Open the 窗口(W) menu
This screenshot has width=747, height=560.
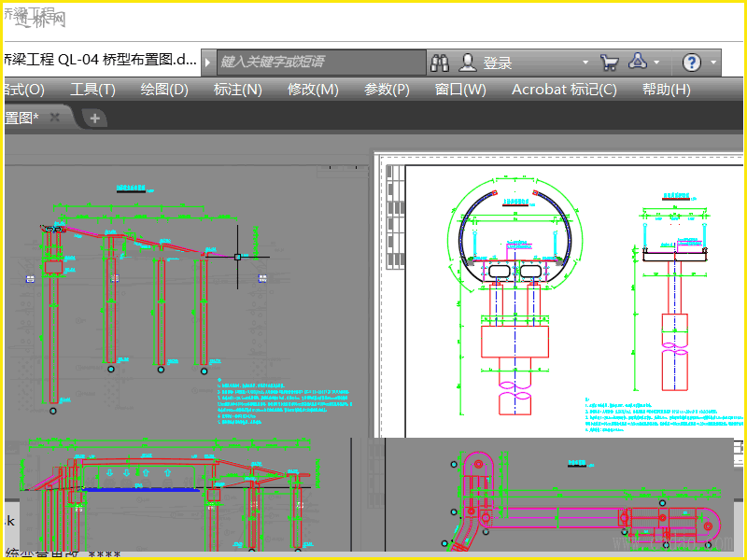click(460, 90)
